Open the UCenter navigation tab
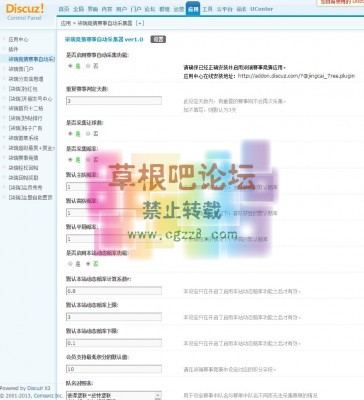Viewport: 364px width, 400px height. point(262,9)
